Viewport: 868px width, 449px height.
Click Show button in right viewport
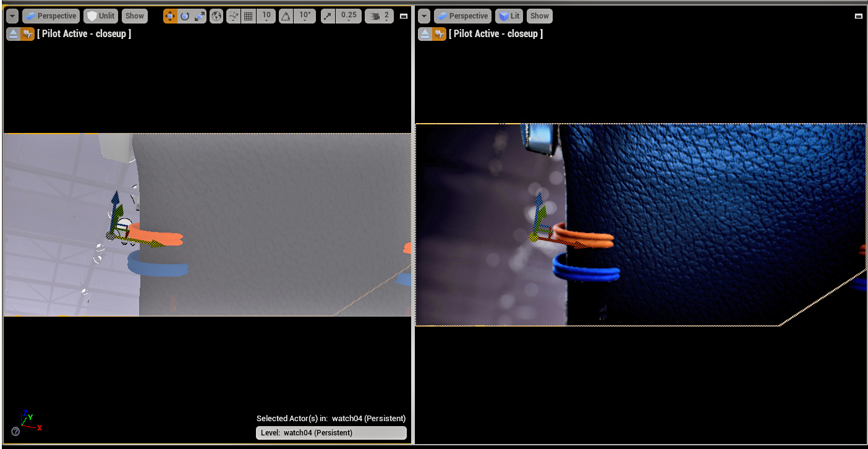539,16
